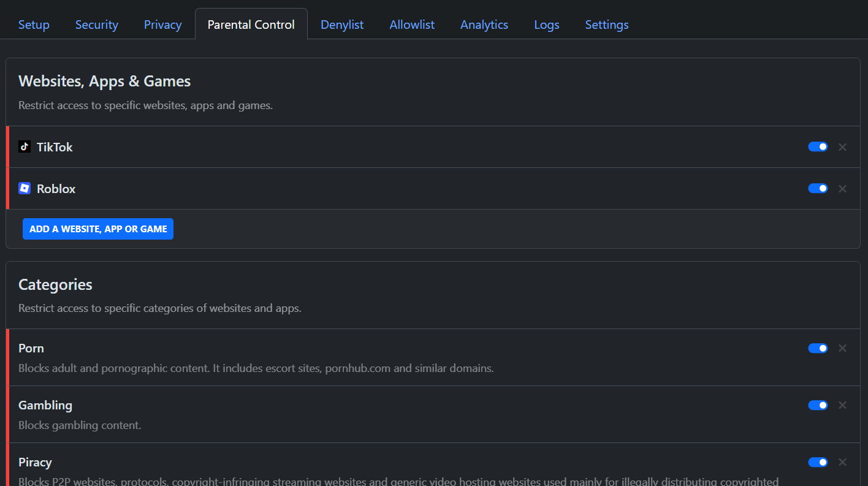Toggle the Gambling category switch
The image size is (868, 486).
(818, 405)
